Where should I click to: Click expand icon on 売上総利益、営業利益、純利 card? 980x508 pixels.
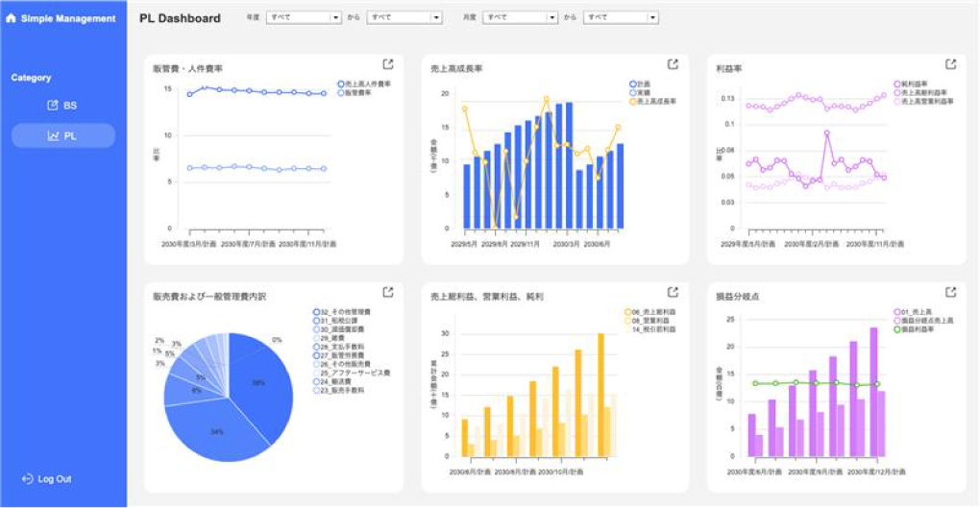click(x=674, y=292)
